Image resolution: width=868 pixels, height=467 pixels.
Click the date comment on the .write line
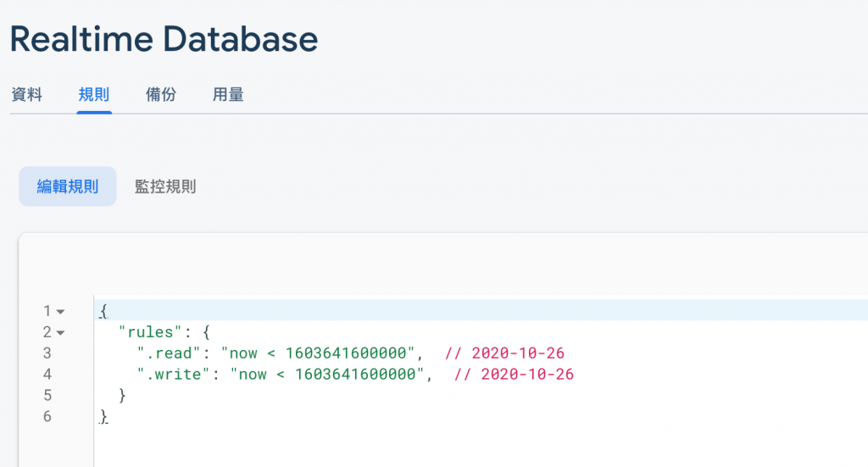514,374
